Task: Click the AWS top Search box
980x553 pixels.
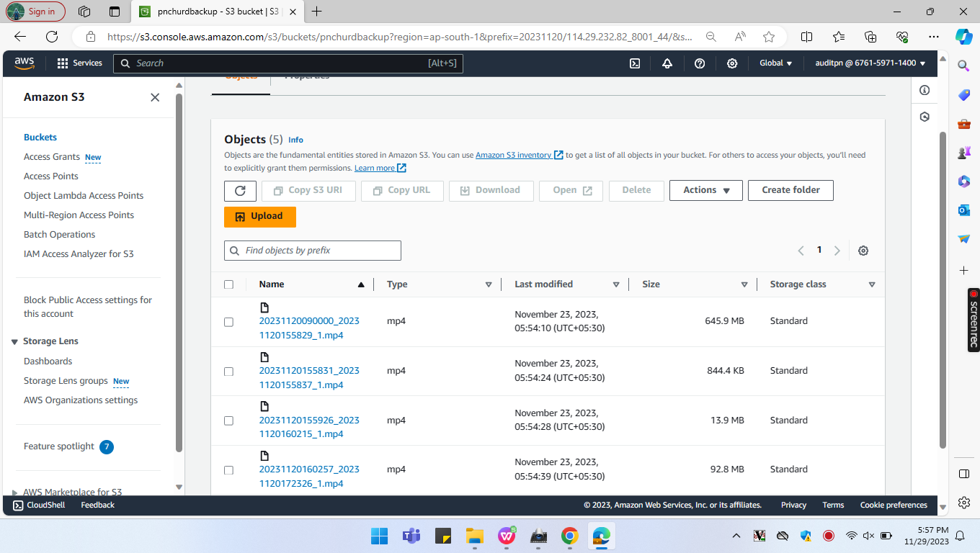Action: point(288,63)
